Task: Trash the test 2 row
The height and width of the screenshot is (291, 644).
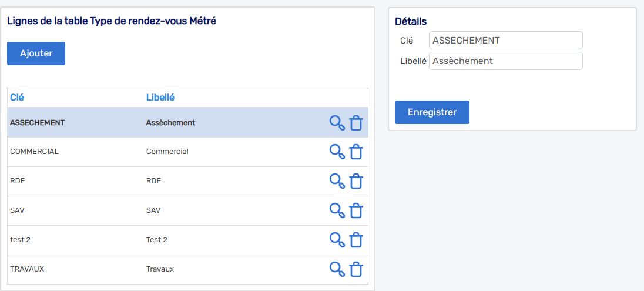Action: 356,240
